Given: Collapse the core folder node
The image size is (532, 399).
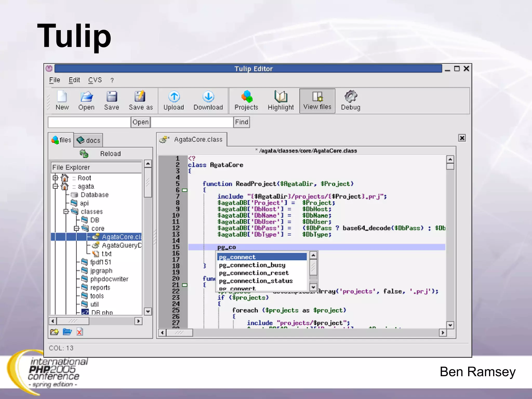Looking at the screenshot, I should (x=76, y=228).
